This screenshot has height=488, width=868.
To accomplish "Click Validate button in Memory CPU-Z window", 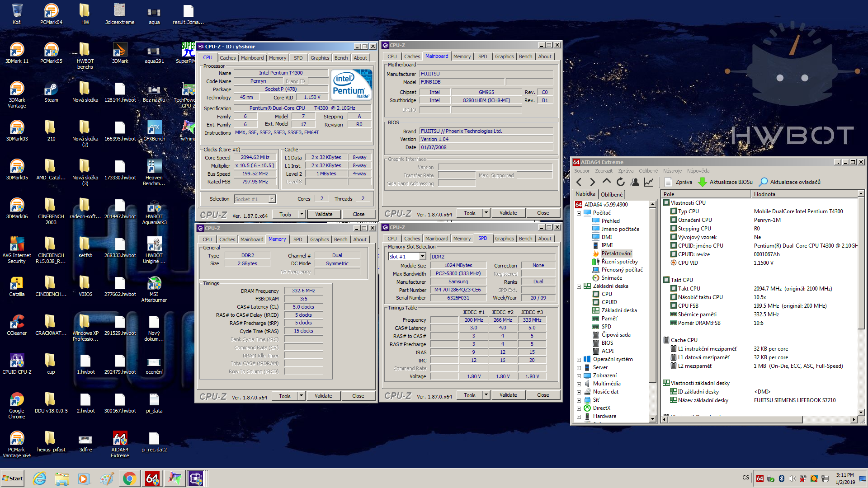I will click(x=323, y=396).
